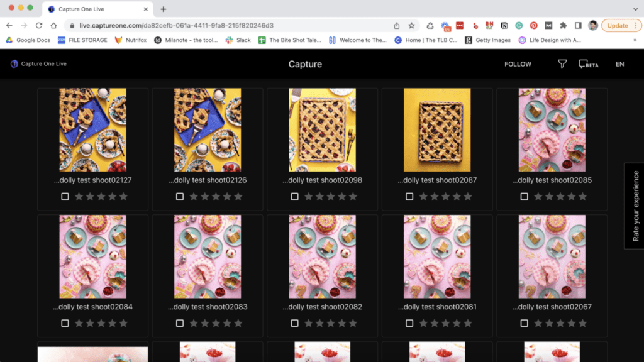Click the FOLLOW button
The image size is (644, 362).
click(x=518, y=64)
